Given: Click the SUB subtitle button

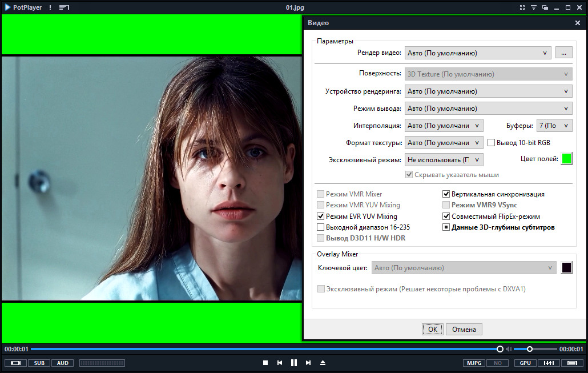Looking at the screenshot, I should [x=39, y=363].
